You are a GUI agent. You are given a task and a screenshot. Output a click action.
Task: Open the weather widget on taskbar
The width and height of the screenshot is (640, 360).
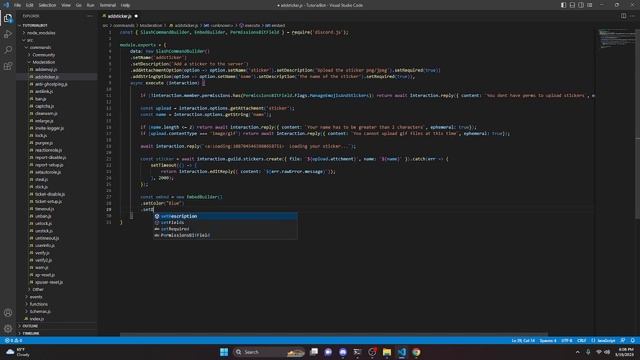point(18,352)
